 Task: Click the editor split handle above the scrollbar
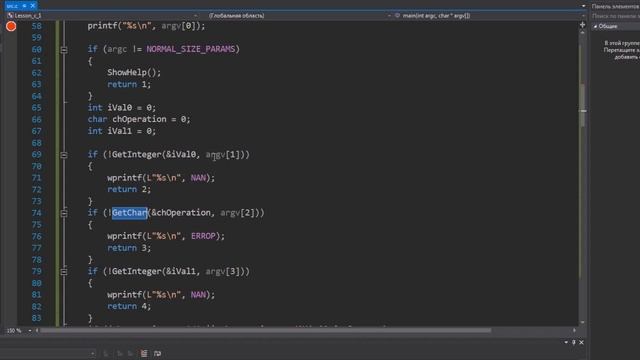(x=582, y=25)
